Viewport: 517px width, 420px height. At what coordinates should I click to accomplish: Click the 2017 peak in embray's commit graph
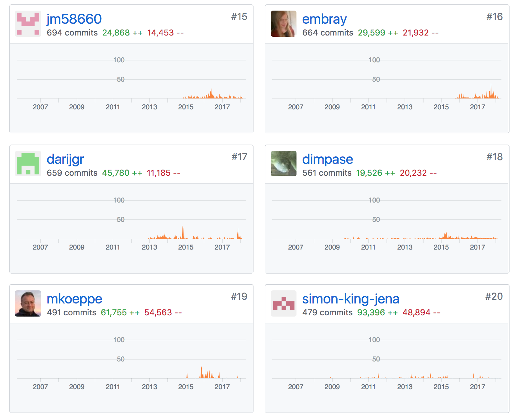[491, 90]
